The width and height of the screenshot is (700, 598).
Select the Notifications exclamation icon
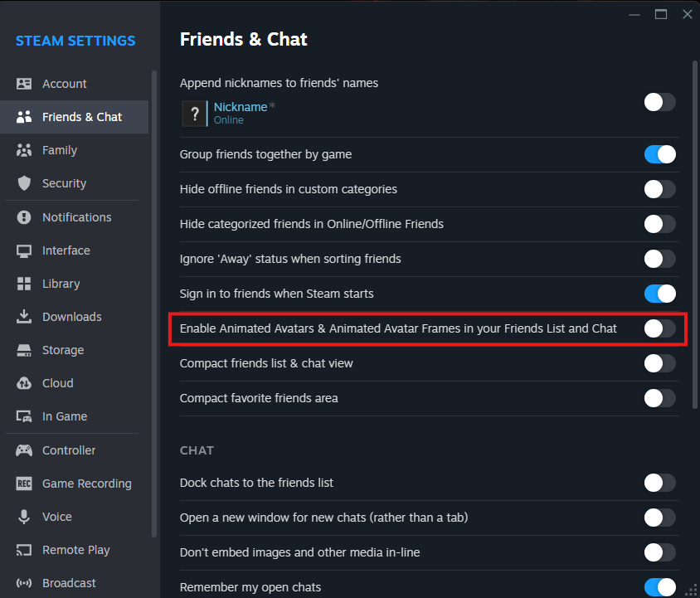pyautogui.click(x=24, y=217)
